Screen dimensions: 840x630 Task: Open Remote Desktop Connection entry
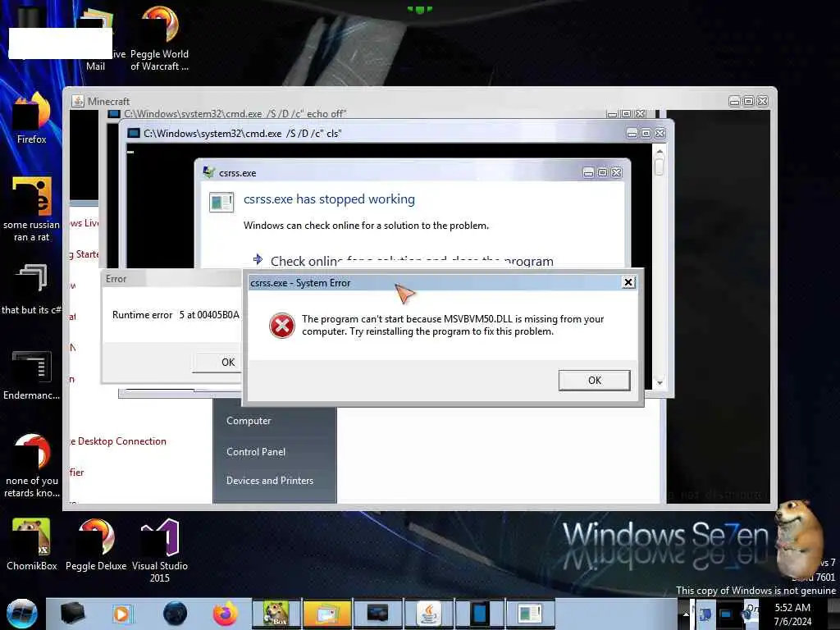[x=119, y=441]
